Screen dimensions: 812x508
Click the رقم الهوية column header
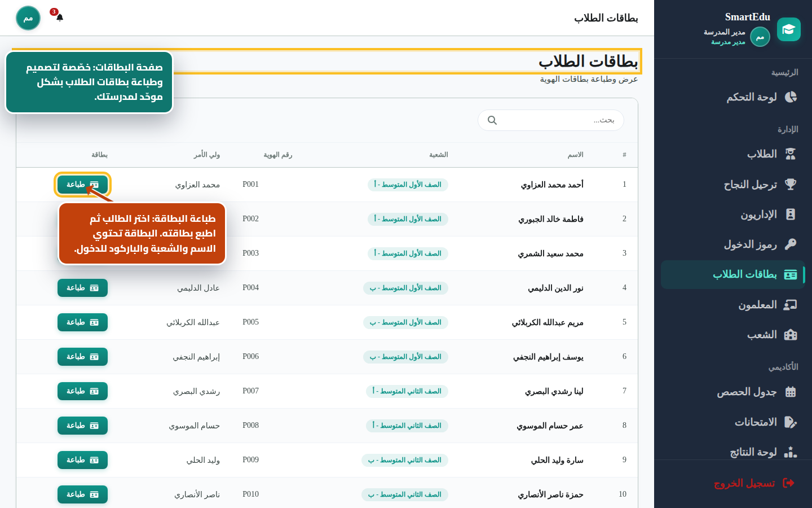(278, 155)
